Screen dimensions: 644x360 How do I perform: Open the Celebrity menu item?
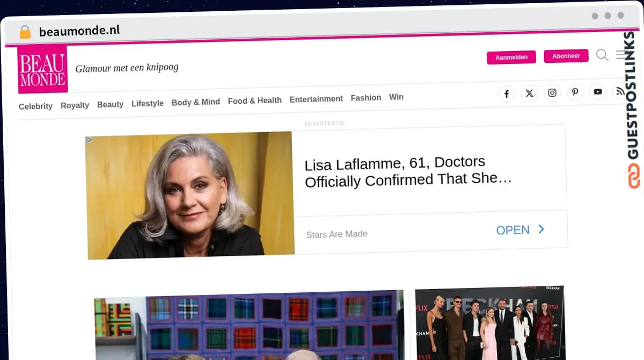point(35,106)
